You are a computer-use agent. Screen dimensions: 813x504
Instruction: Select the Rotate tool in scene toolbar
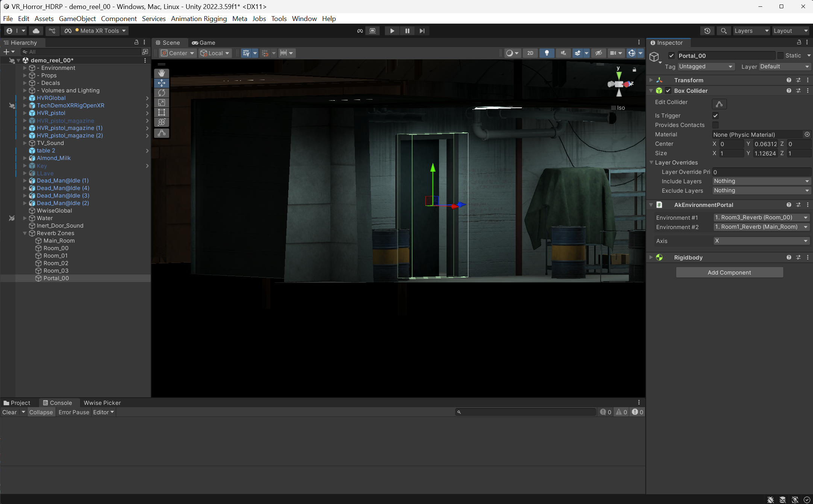[x=162, y=93]
